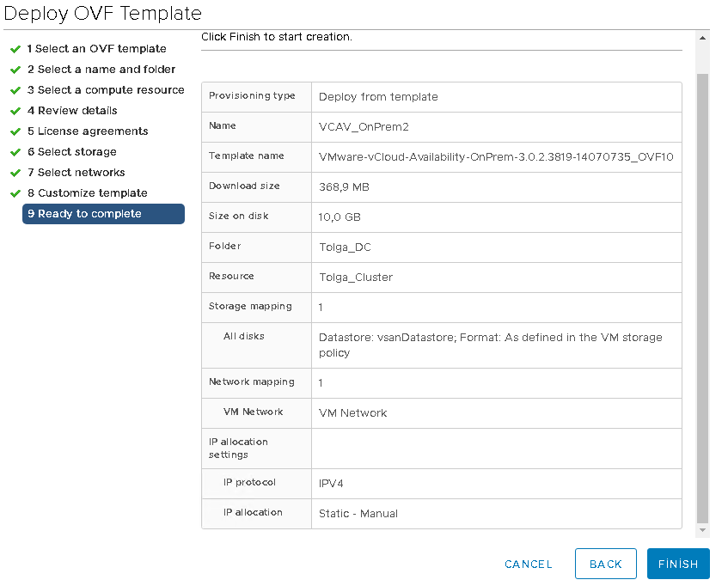The width and height of the screenshot is (728, 586).
Task: Click the template name VMware-vCloud-Availability-OnPrem value
Action: (496, 157)
